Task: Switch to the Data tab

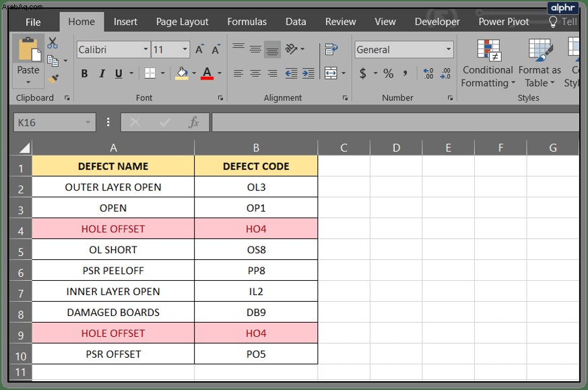Action: (x=296, y=22)
